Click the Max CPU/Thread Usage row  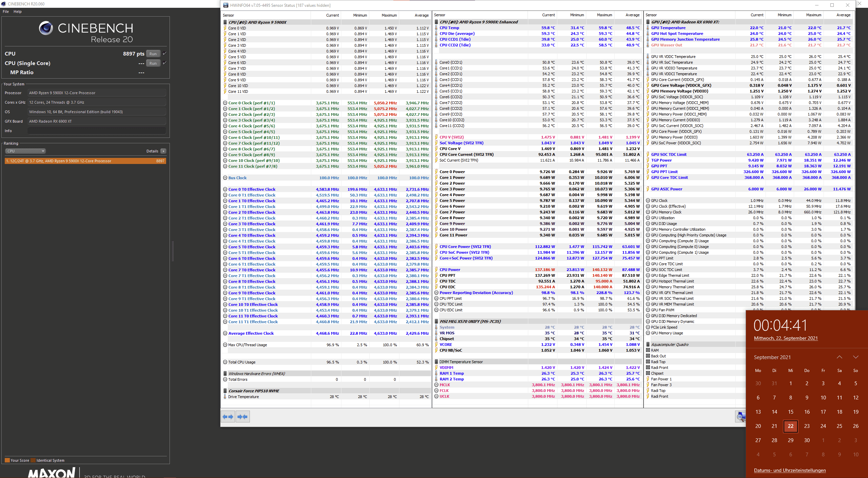point(326,345)
